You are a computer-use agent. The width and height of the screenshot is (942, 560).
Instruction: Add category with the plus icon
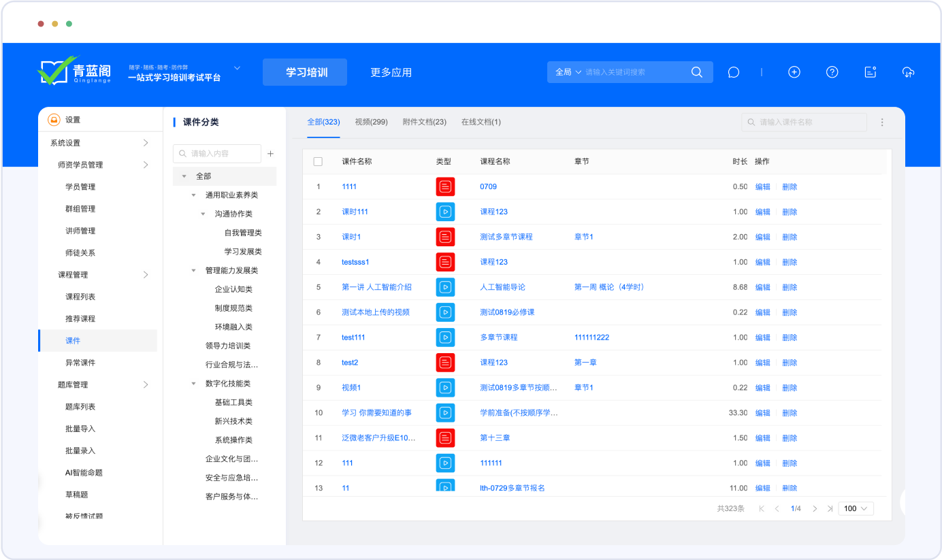(270, 154)
